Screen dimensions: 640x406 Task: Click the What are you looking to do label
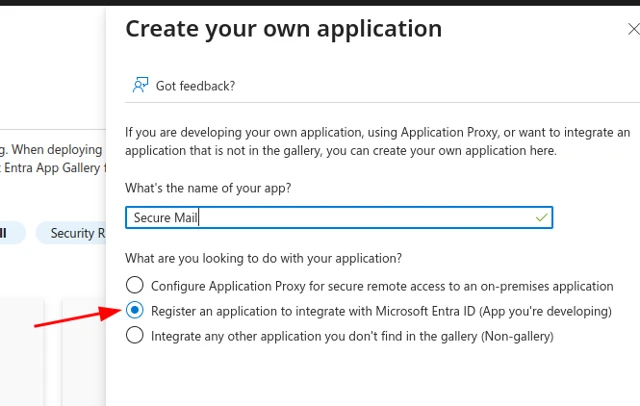(x=263, y=258)
